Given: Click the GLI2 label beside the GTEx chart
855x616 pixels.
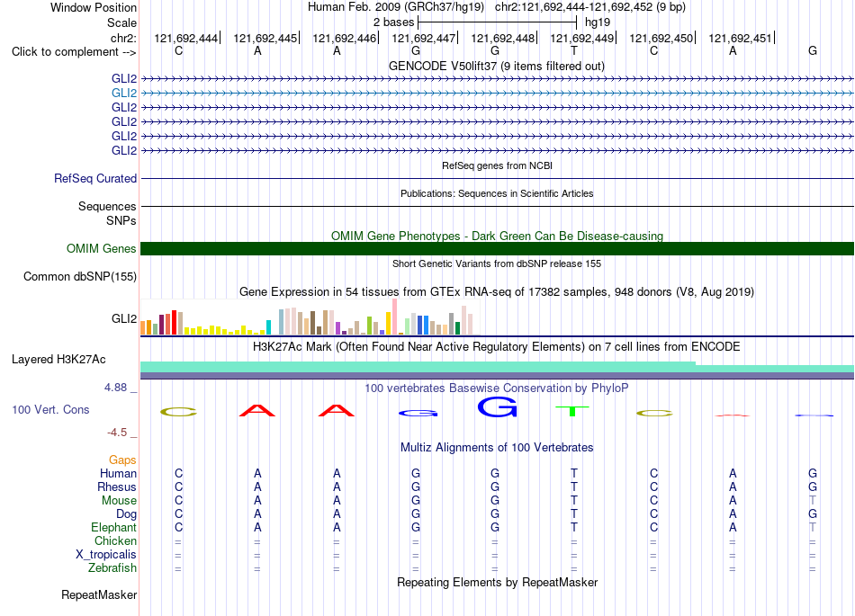Looking at the screenshot, I should click(x=124, y=318).
